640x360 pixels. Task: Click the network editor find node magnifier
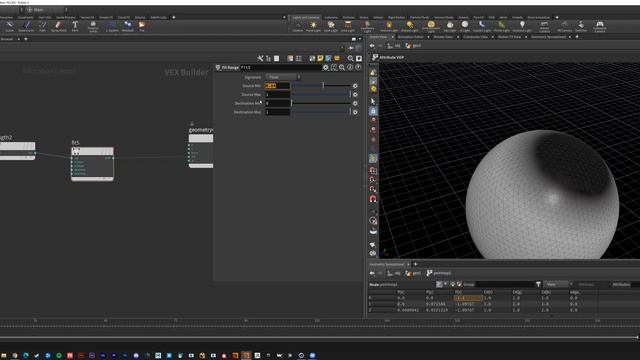[x=350, y=59]
